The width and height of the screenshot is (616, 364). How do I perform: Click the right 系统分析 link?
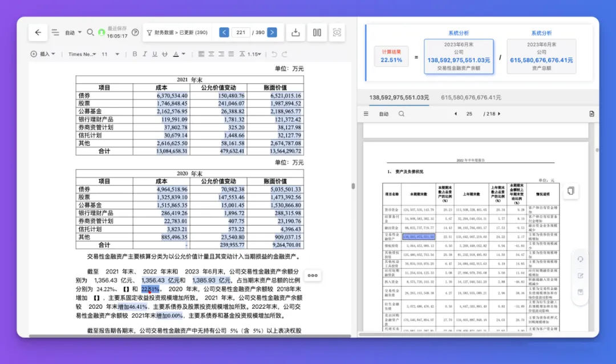pyautogui.click(x=541, y=34)
